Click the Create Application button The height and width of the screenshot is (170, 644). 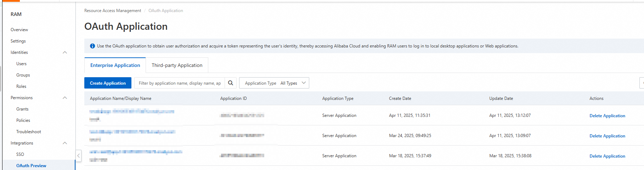(x=108, y=83)
